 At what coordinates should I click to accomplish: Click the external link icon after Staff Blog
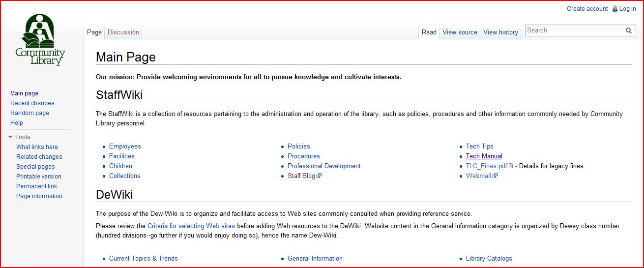[319, 176]
